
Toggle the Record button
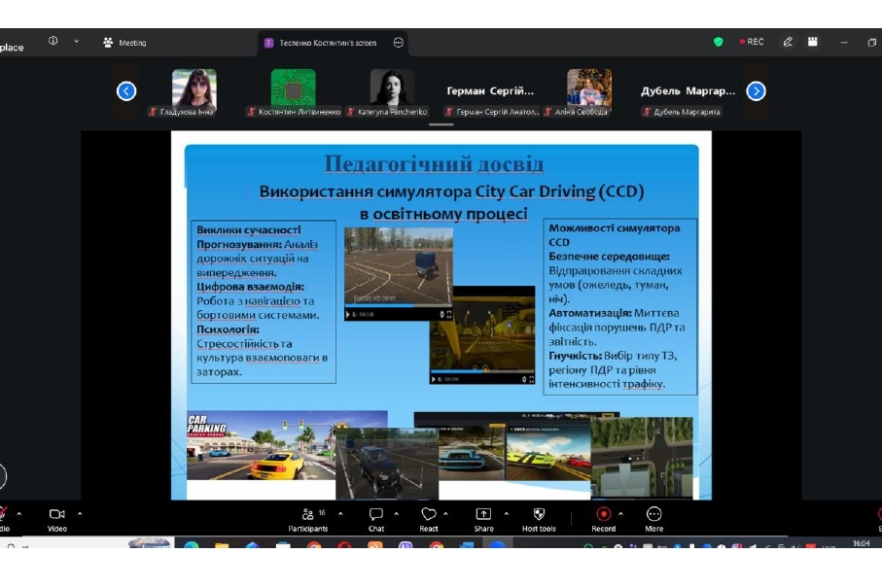604,519
